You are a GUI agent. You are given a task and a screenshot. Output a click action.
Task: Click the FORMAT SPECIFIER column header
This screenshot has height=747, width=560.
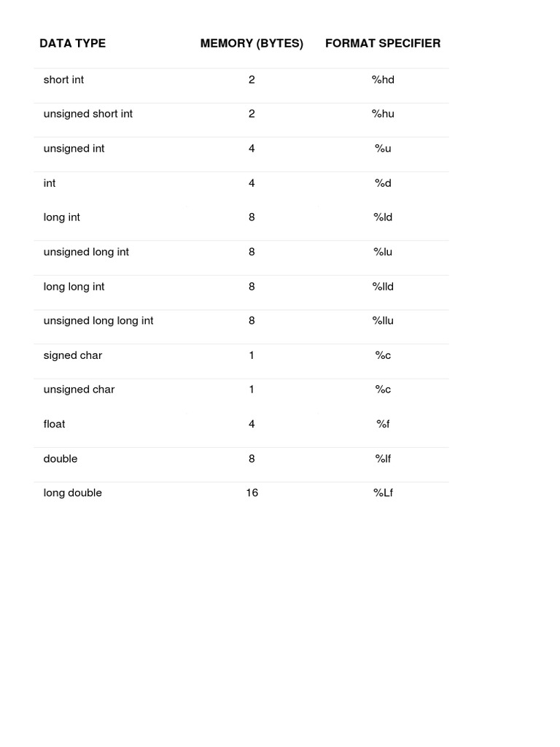(383, 43)
